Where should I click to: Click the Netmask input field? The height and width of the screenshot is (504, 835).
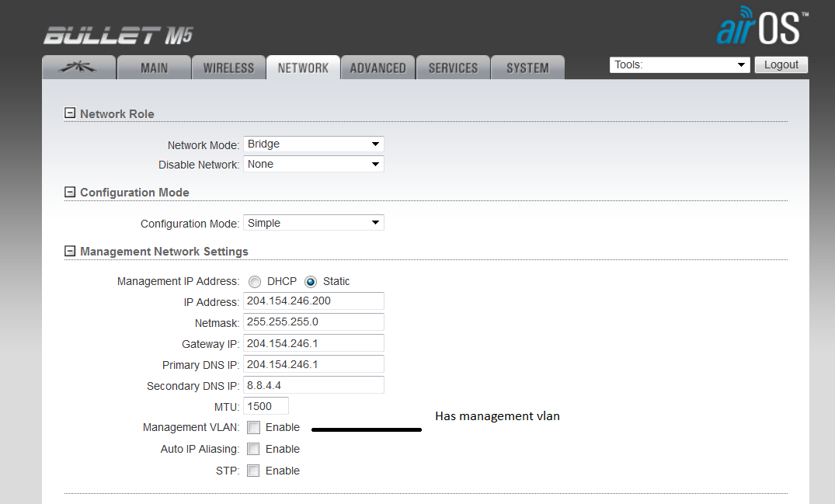pos(314,322)
